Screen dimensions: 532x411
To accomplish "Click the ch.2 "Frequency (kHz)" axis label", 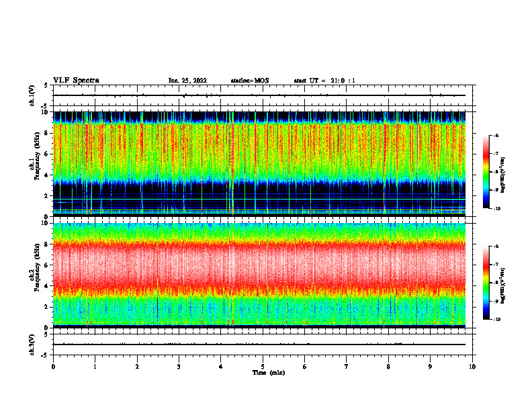I will 37,267.
